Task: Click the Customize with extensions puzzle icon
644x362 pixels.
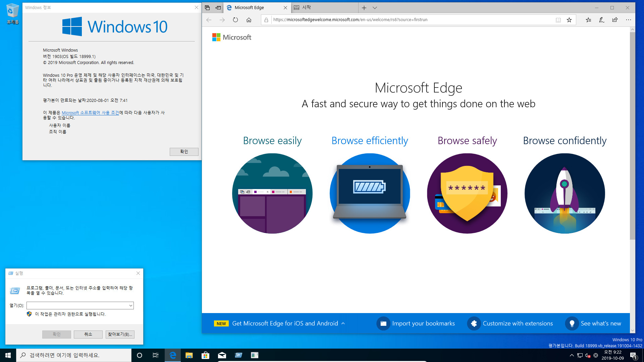Action: pyautogui.click(x=474, y=323)
